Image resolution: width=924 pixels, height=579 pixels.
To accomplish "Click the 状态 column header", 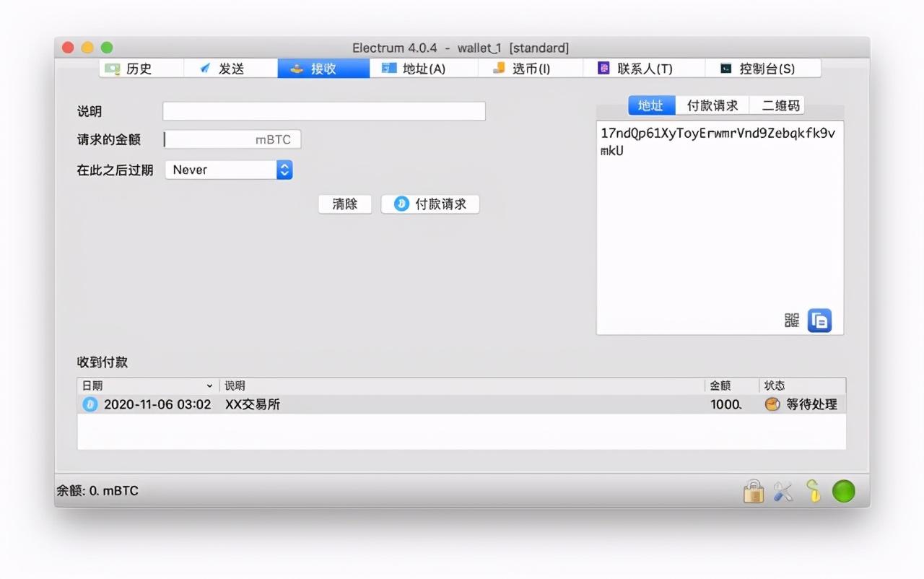I will (x=802, y=386).
